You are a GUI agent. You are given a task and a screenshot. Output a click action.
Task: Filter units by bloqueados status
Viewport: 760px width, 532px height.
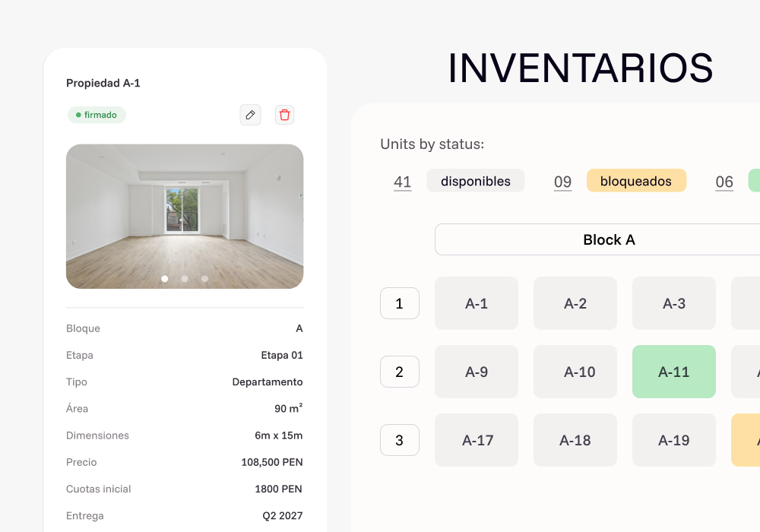click(x=636, y=181)
